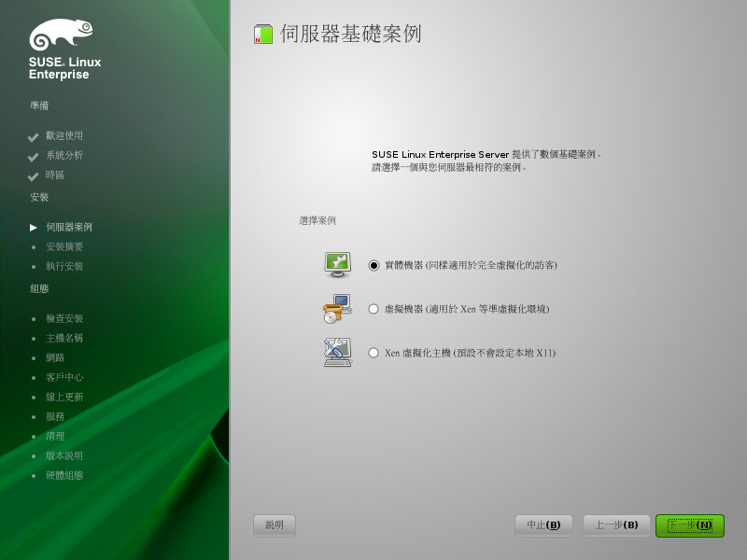This screenshot has width=747, height=560.
Task: Click the 安裝摘要 step in sidebar
Action: (64, 246)
